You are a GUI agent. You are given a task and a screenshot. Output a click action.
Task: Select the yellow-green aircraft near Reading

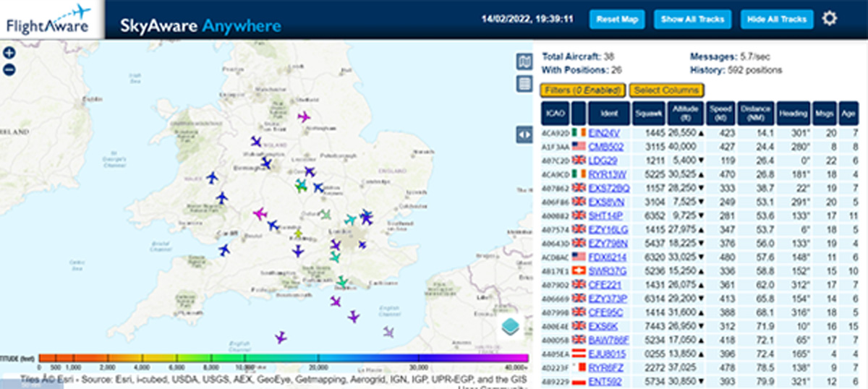click(x=297, y=234)
